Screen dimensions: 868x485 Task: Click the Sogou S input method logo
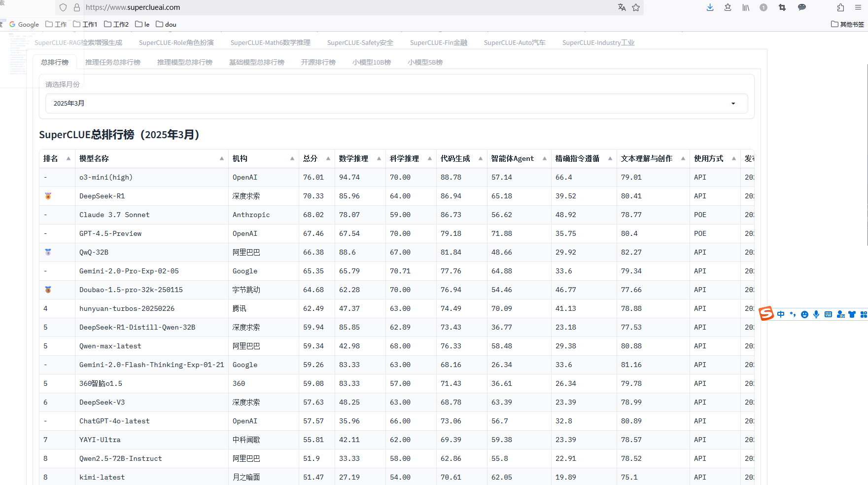[766, 313]
